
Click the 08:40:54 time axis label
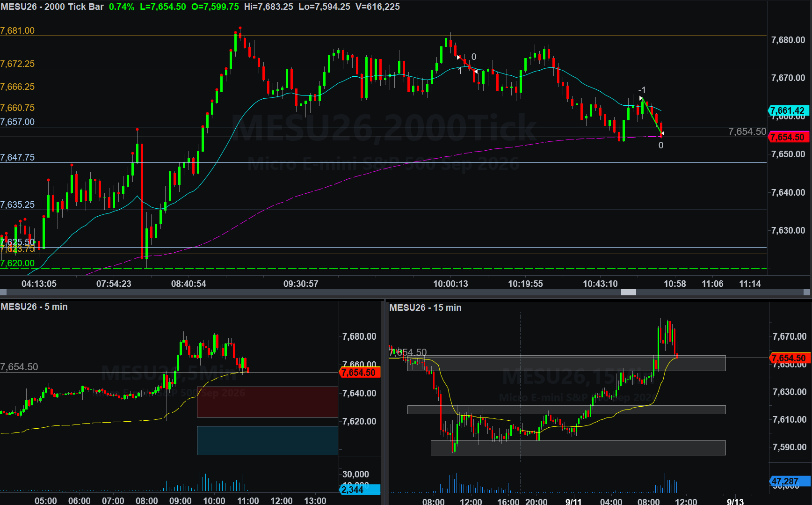coord(188,284)
